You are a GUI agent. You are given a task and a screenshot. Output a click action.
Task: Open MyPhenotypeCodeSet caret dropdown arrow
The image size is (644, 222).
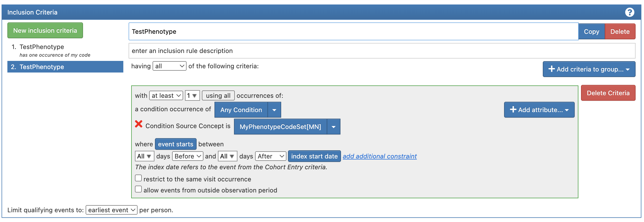pos(334,127)
